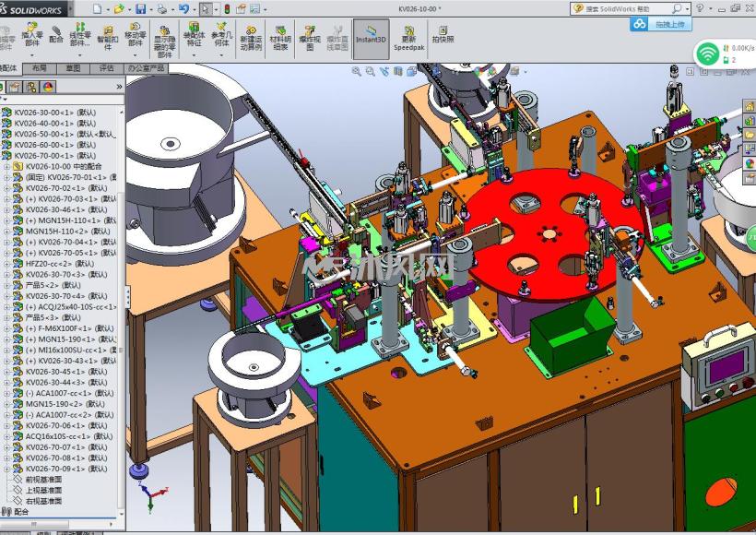
Task: Click the appearance color wheel tab icon
Action: tap(48, 87)
